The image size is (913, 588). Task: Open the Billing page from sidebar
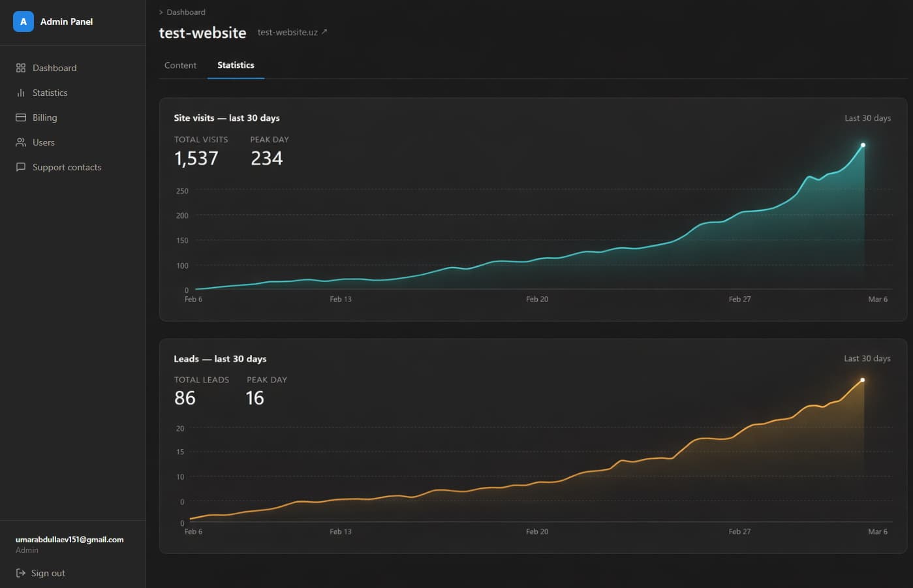[x=44, y=117]
